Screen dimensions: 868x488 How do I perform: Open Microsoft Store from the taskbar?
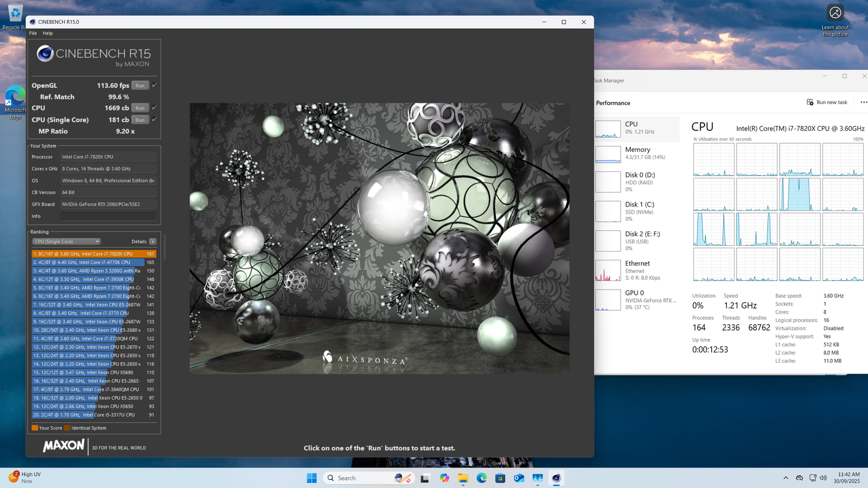pos(500,478)
